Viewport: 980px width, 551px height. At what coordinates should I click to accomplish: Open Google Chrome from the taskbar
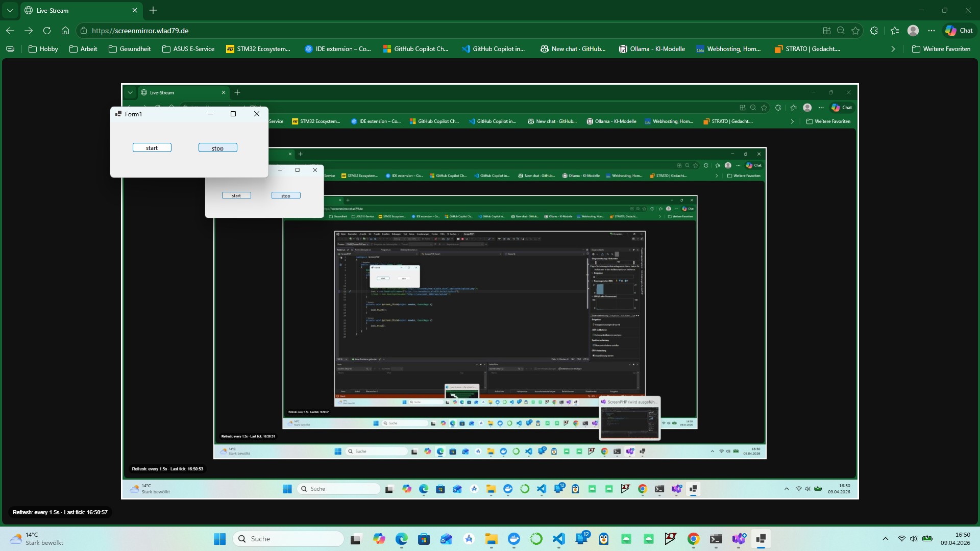693,539
